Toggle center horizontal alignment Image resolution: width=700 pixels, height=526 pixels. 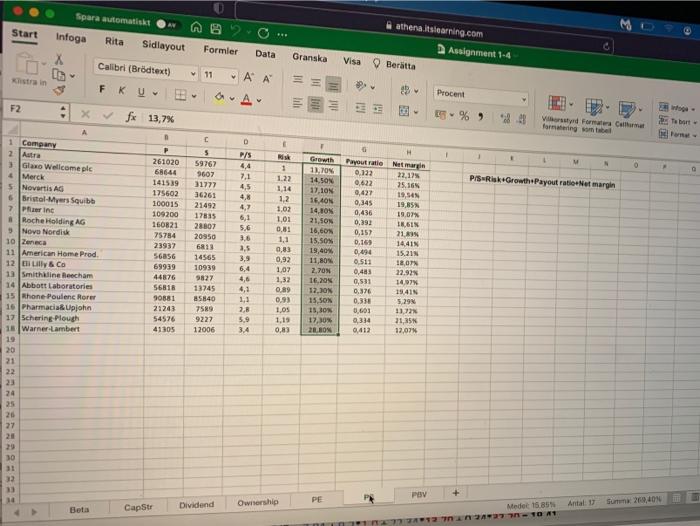point(316,104)
